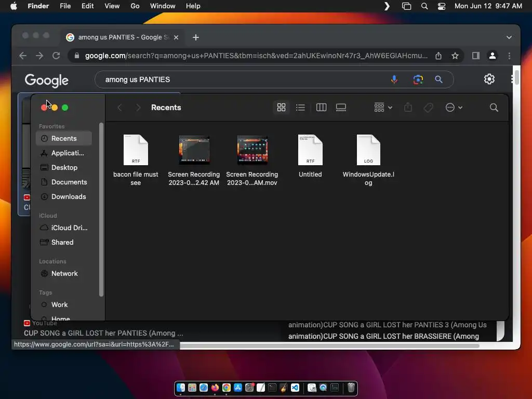Expand Chrome tab search chevron

click(x=509, y=37)
